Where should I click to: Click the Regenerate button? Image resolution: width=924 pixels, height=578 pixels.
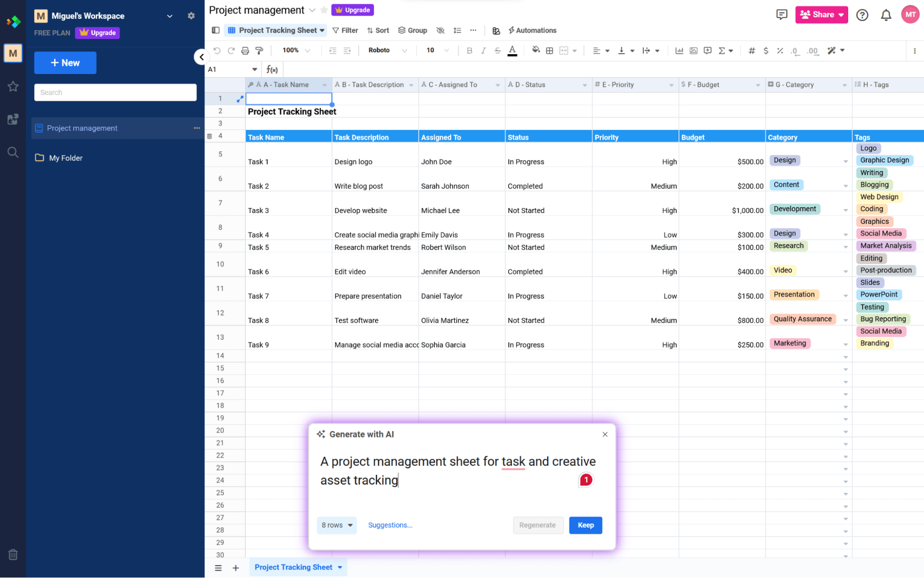537,525
